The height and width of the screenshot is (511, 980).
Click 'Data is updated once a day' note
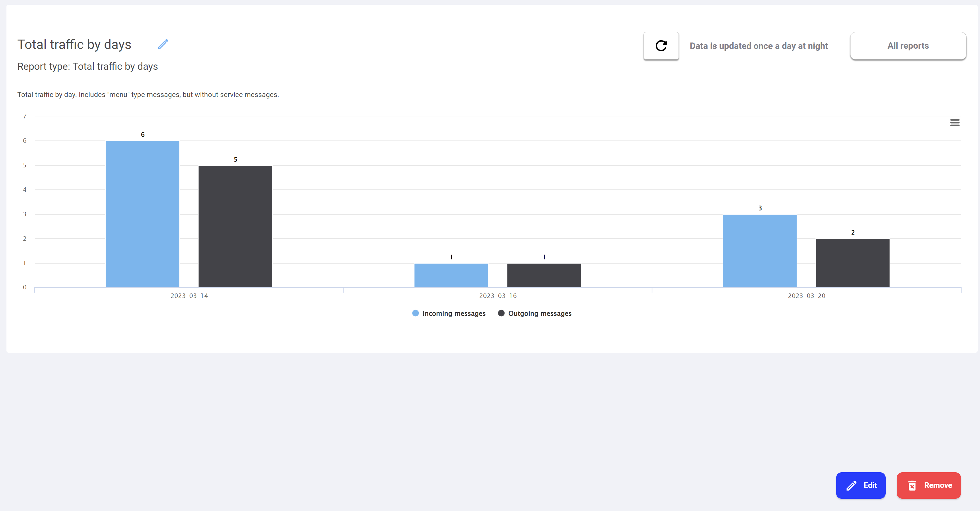tap(759, 46)
